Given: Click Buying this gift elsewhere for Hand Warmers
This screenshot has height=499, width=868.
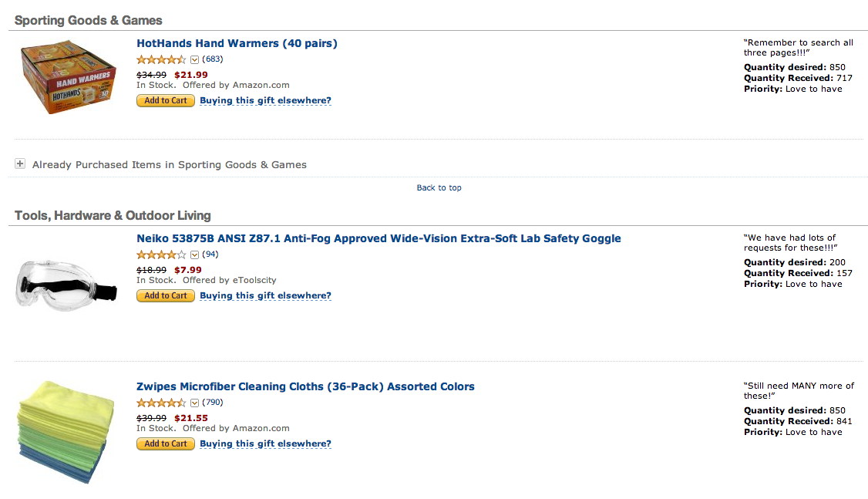Looking at the screenshot, I should click(265, 101).
